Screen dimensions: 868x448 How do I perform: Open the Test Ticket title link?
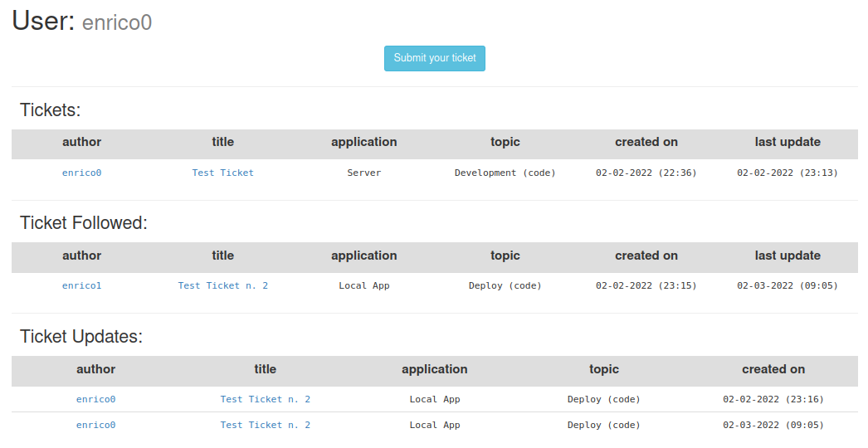coord(222,173)
